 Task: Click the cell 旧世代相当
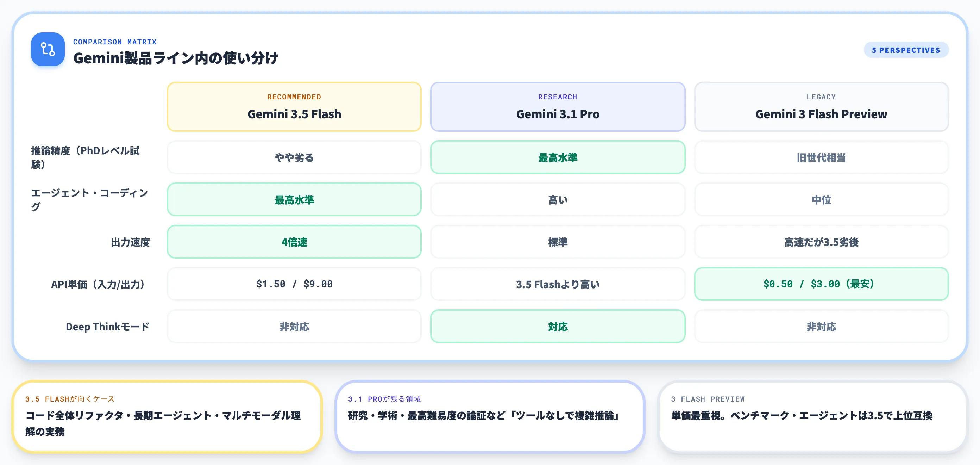coord(821,157)
